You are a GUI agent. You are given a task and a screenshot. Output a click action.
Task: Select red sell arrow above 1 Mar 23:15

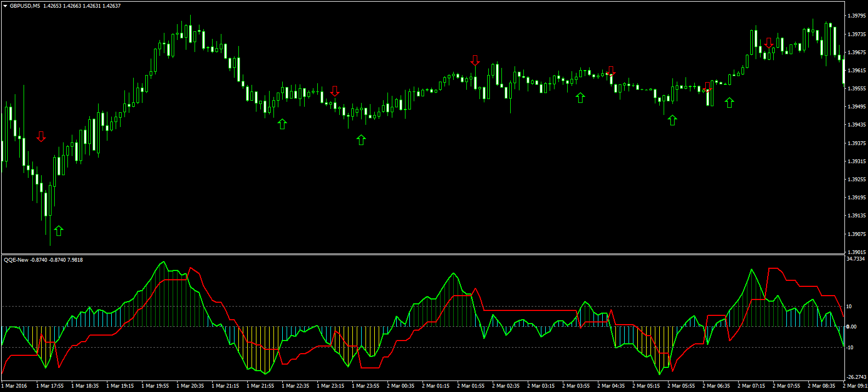click(x=335, y=91)
